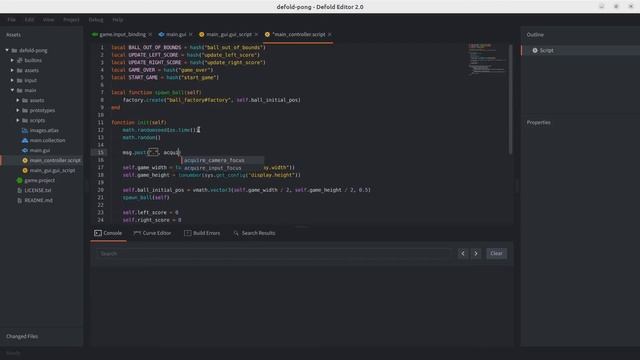Image resolution: width=640 pixels, height=360 pixels.
Task: Switch to the main_gui.gui_script tab
Action: pos(229,35)
